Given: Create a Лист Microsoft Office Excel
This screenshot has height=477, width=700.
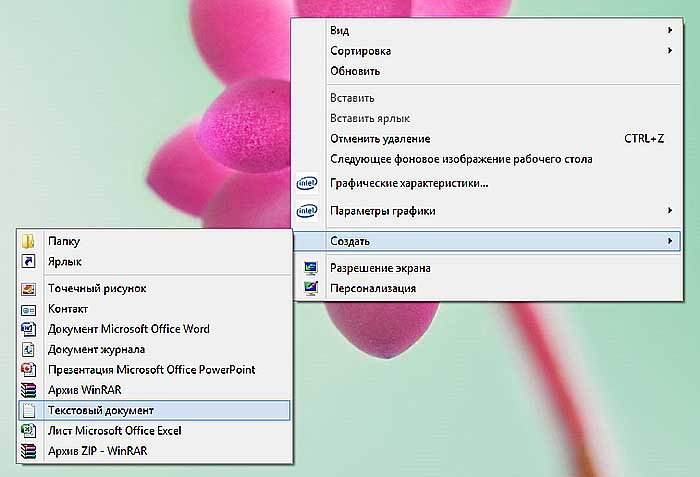Looking at the screenshot, I should click(x=154, y=431).
